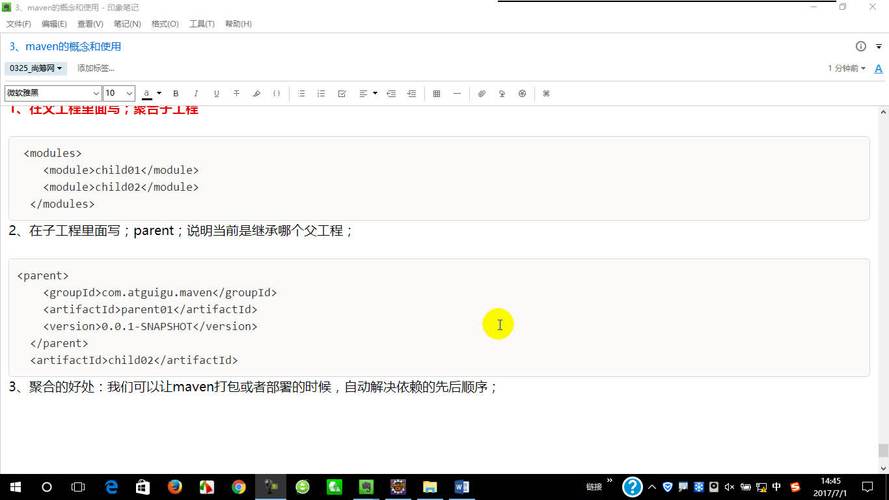Open File Explorer from the taskbar
The width and height of the screenshot is (889, 500).
[430, 487]
